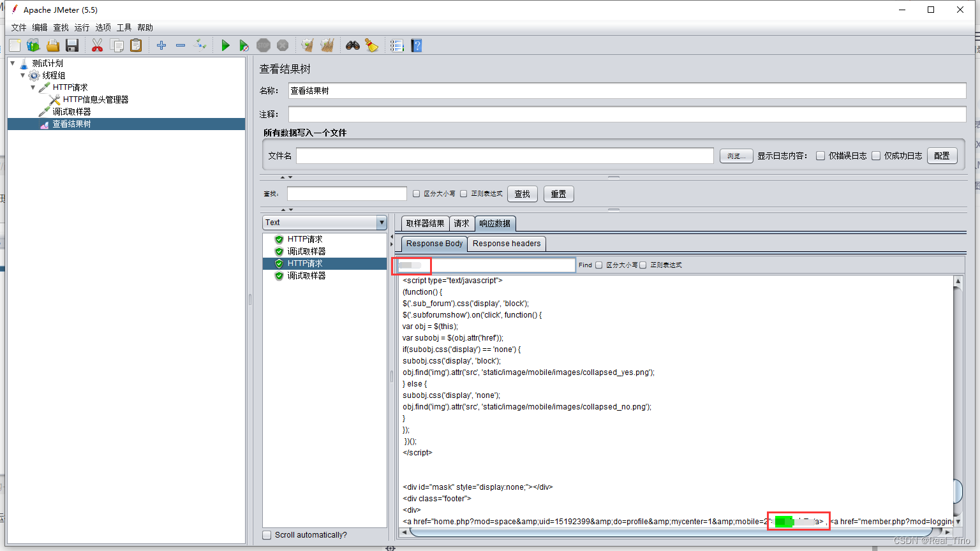The width and height of the screenshot is (980, 551).
Task: Open Search with the binoculars icon
Action: [353, 45]
